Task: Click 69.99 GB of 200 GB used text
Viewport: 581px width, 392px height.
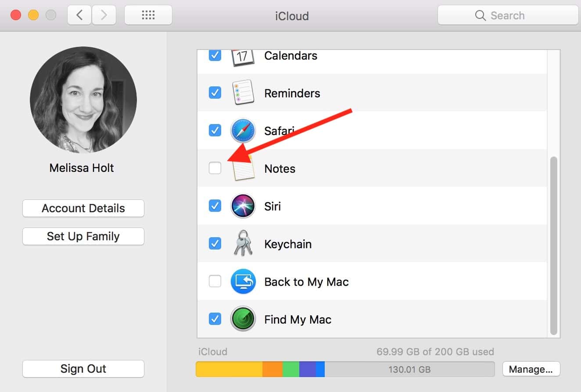Action: tap(435, 352)
